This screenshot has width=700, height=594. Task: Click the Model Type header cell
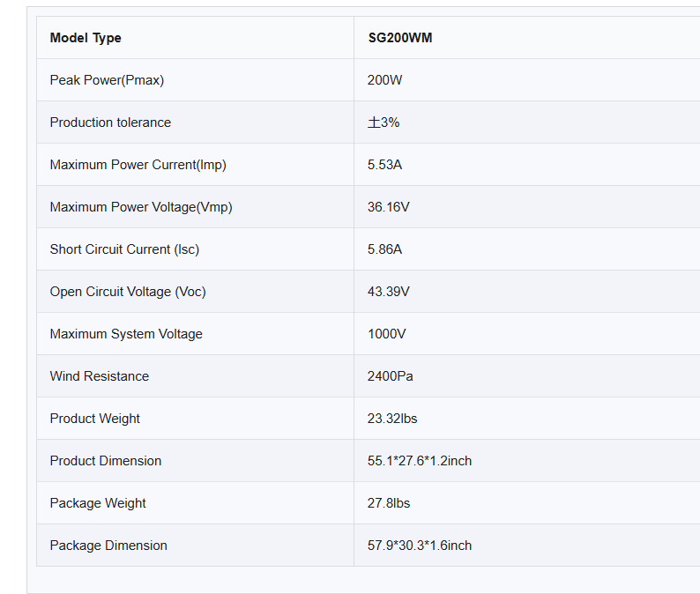pyautogui.click(x=86, y=38)
